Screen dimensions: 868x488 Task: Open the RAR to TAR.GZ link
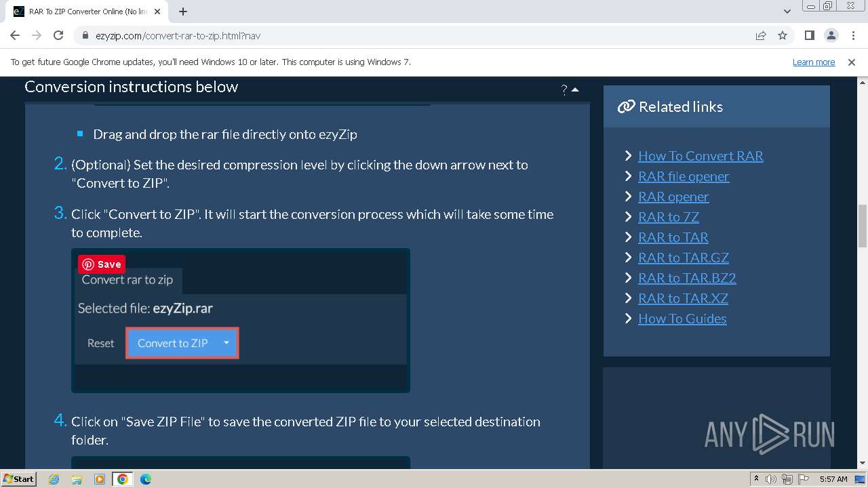(684, 258)
